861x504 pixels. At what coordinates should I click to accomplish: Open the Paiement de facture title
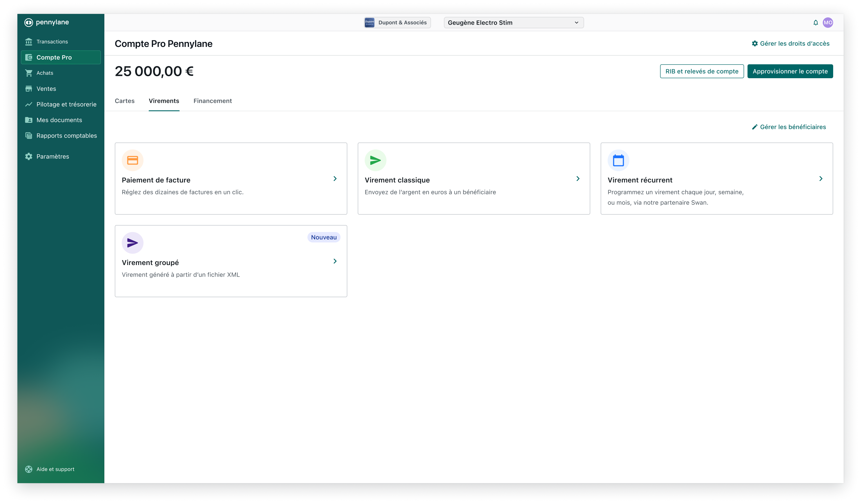coord(156,180)
